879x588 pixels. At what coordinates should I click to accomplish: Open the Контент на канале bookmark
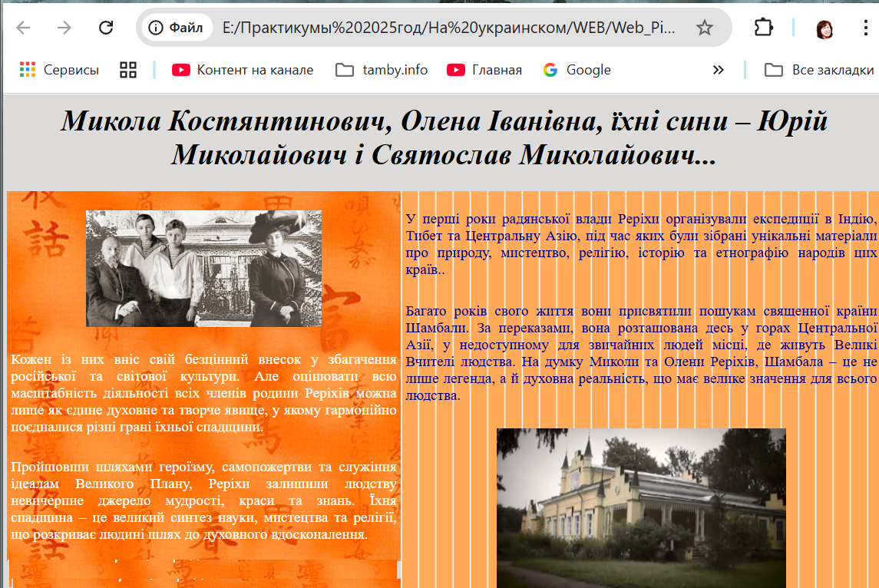click(243, 70)
